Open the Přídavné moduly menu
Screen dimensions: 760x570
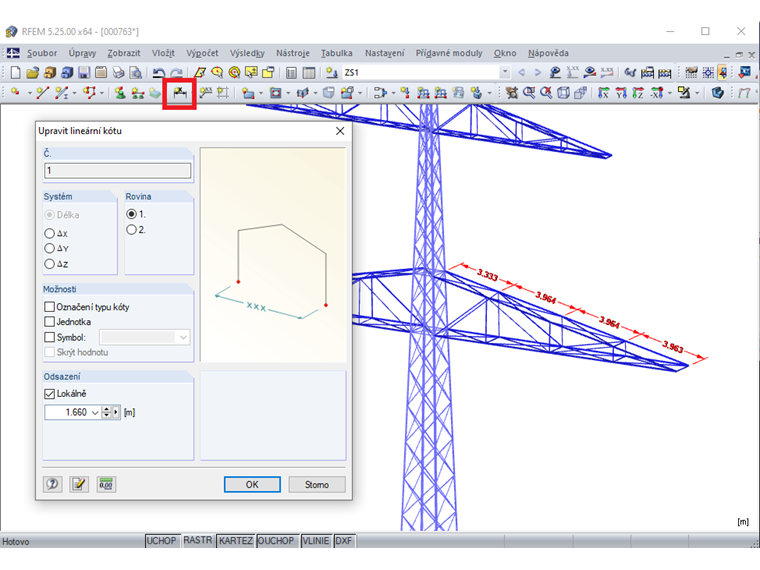click(449, 53)
